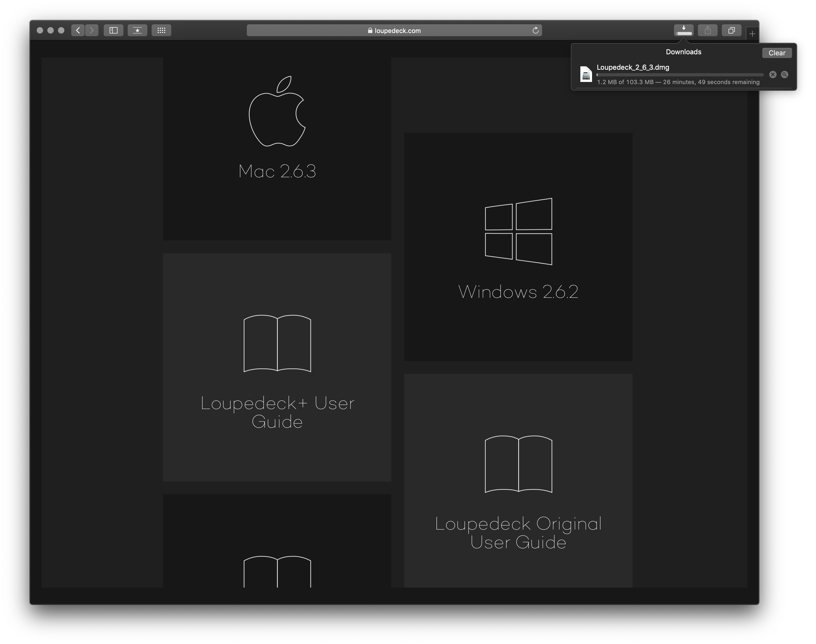The image size is (816, 644).
Task: Open the Windows 2.6.2 download tile
Action: pos(518,247)
